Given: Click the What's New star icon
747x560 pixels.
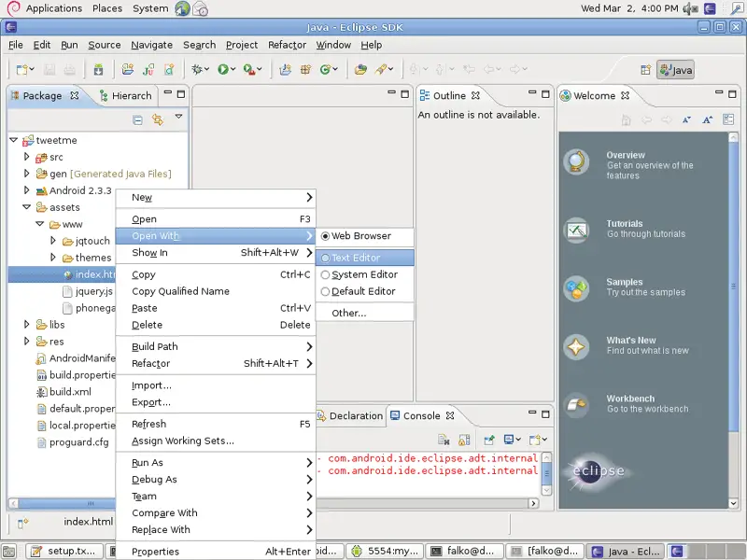Looking at the screenshot, I should click(576, 346).
